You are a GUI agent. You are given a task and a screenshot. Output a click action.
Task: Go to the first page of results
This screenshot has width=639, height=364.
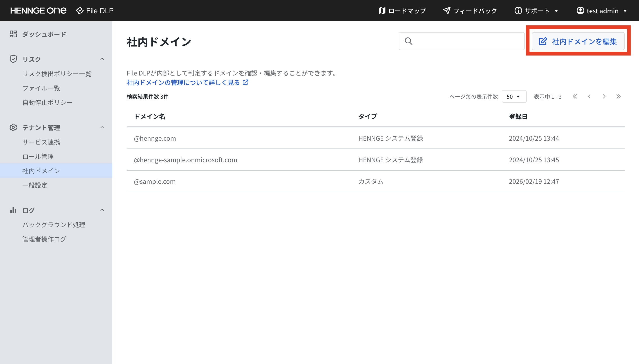(575, 96)
